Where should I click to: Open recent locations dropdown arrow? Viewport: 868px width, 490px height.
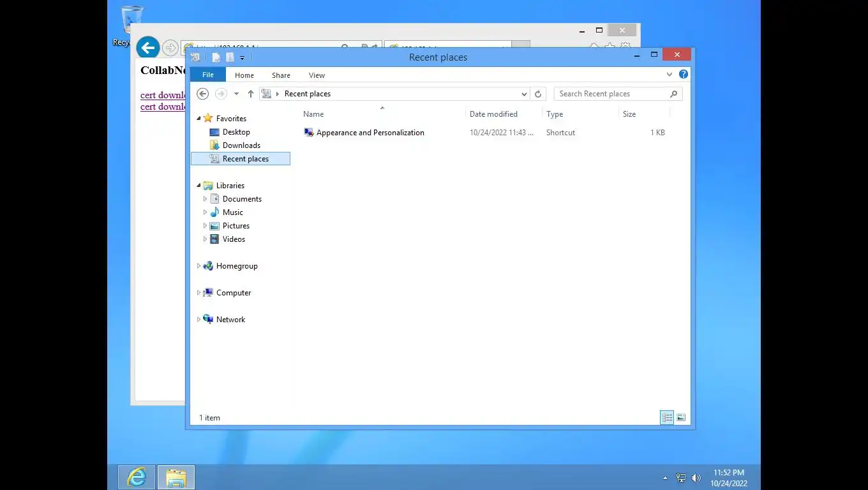click(236, 94)
